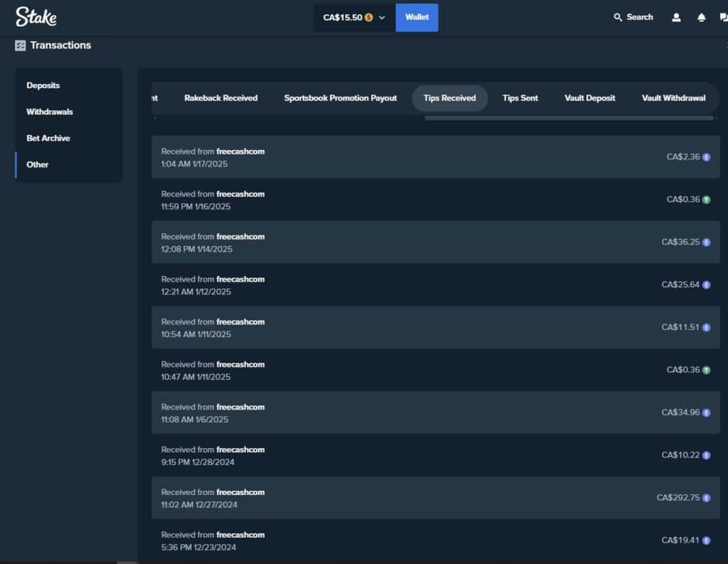Click freecashcom in the 12:08 PM 1/14/2025 row
728x564 pixels.
point(240,236)
